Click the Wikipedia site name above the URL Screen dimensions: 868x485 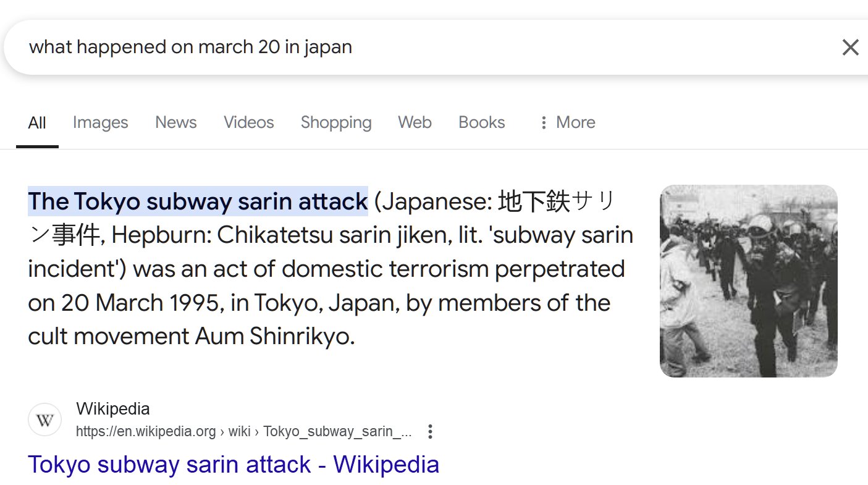(x=113, y=409)
